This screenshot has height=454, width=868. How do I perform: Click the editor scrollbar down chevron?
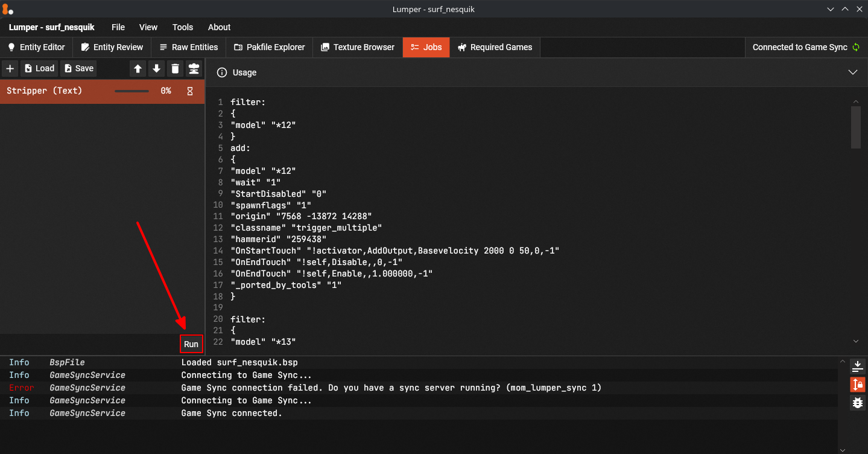(855, 341)
